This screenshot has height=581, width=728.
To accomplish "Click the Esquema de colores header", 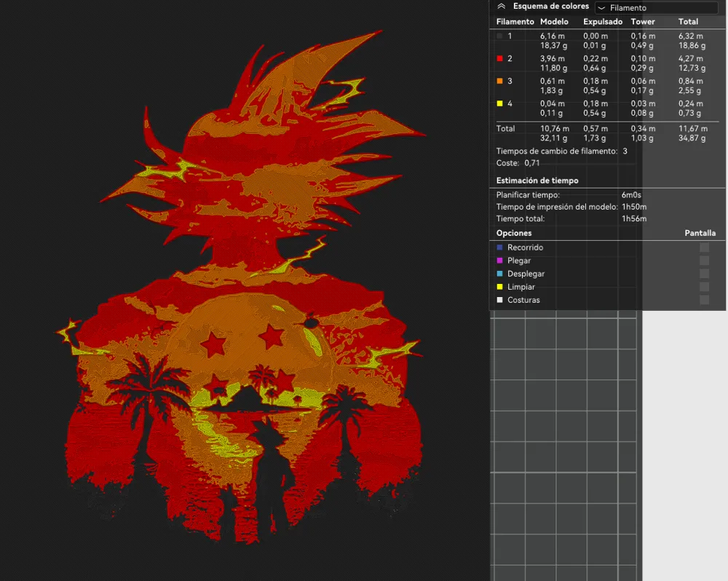I will tap(551, 6).
